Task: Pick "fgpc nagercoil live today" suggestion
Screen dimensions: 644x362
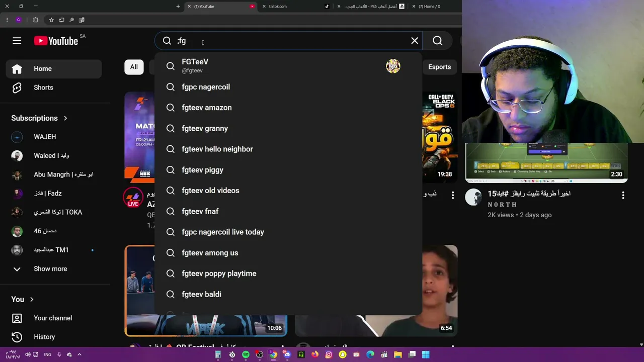Action: 288,232
